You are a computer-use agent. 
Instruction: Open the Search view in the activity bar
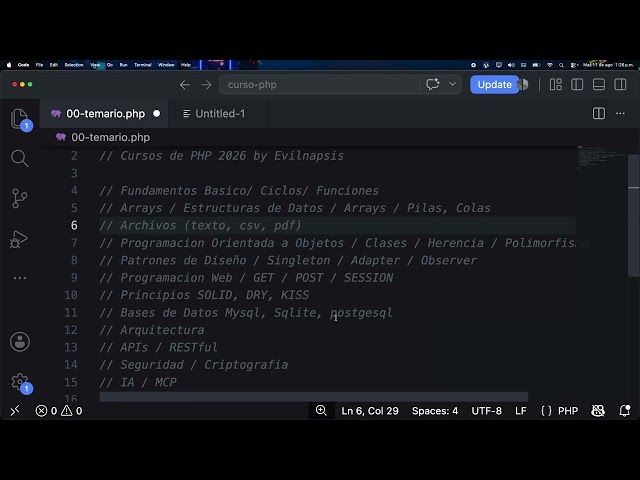tap(19, 158)
